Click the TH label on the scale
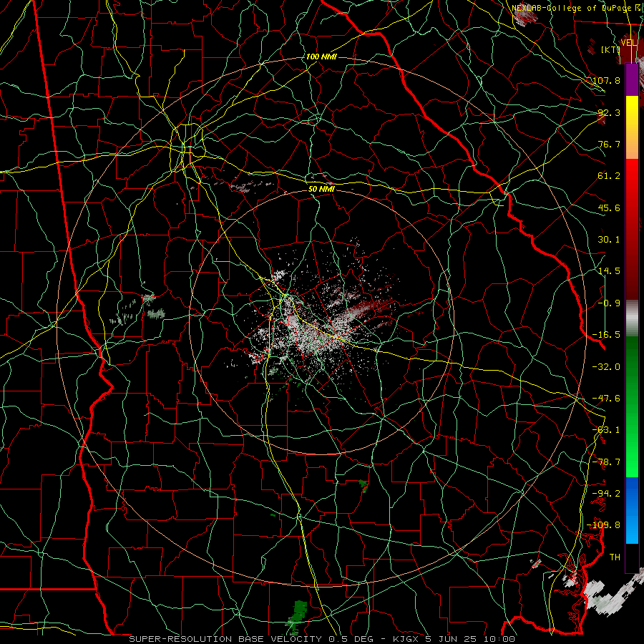Viewport: 644px width, 644px height. coord(615,557)
